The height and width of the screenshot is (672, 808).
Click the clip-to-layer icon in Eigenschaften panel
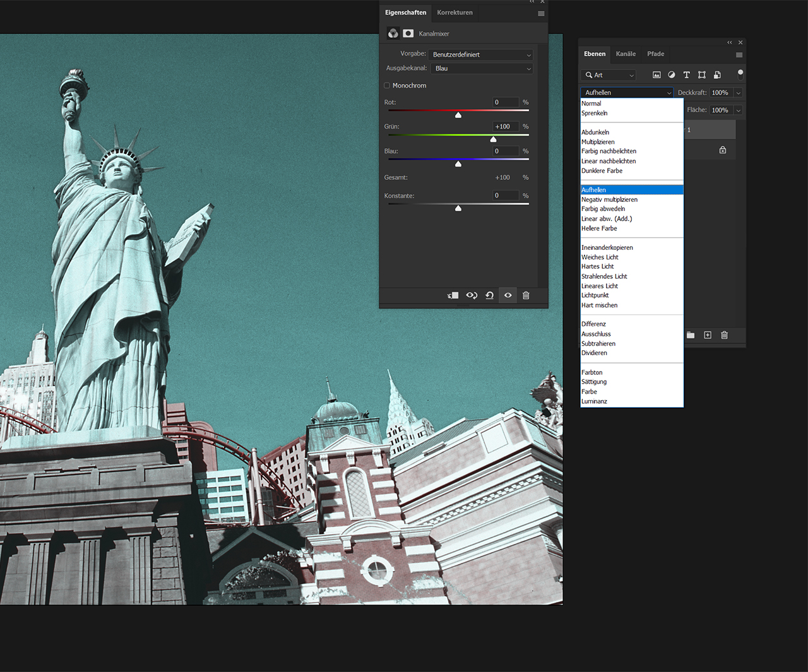pyautogui.click(x=453, y=295)
